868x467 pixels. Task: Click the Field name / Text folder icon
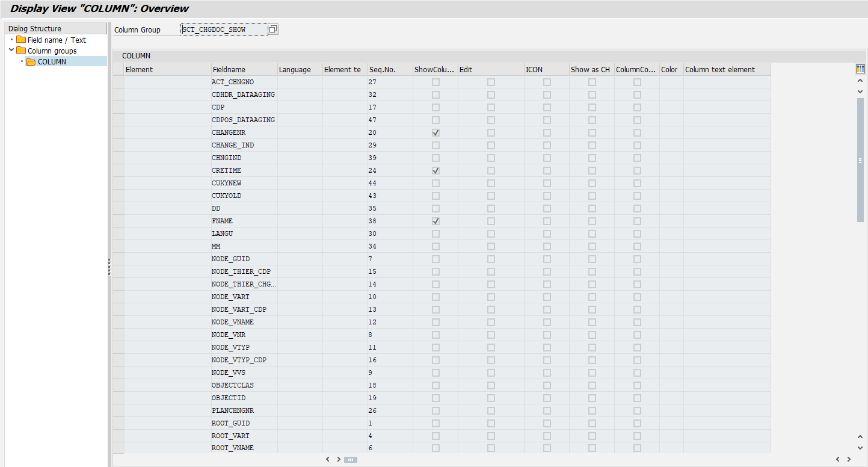coord(21,40)
